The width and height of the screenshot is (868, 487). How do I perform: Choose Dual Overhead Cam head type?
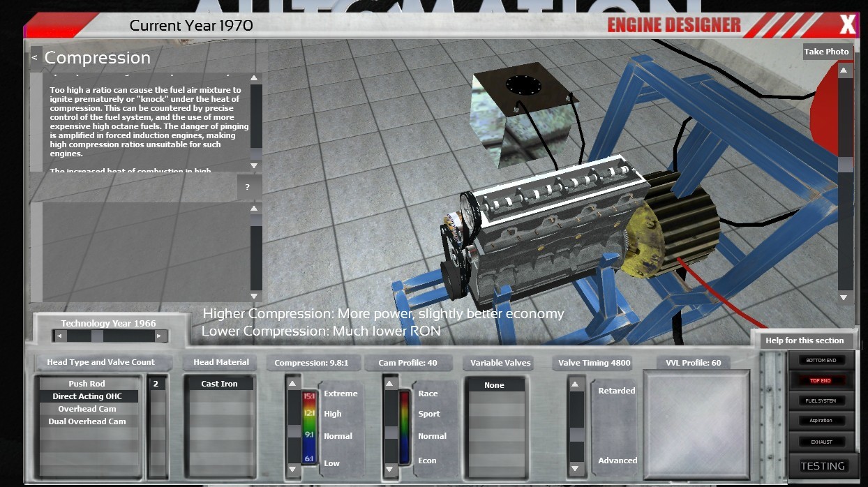[x=87, y=421]
